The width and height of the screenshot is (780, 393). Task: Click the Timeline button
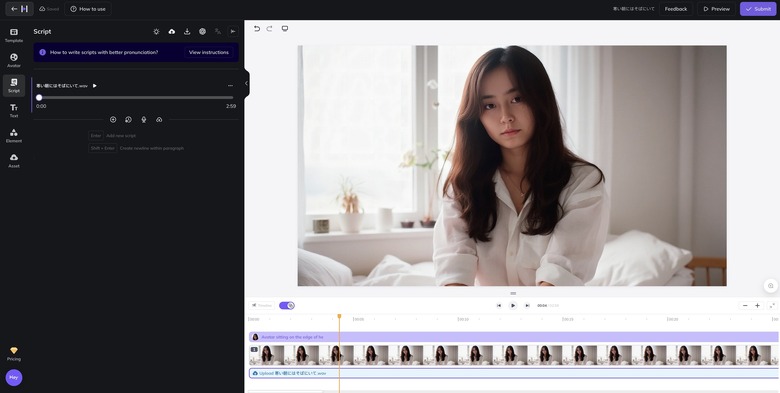click(x=262, y=305)
